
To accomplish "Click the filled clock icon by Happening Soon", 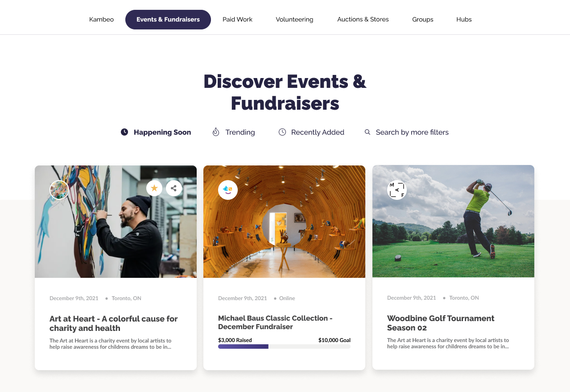I will [x=124, y=132].
